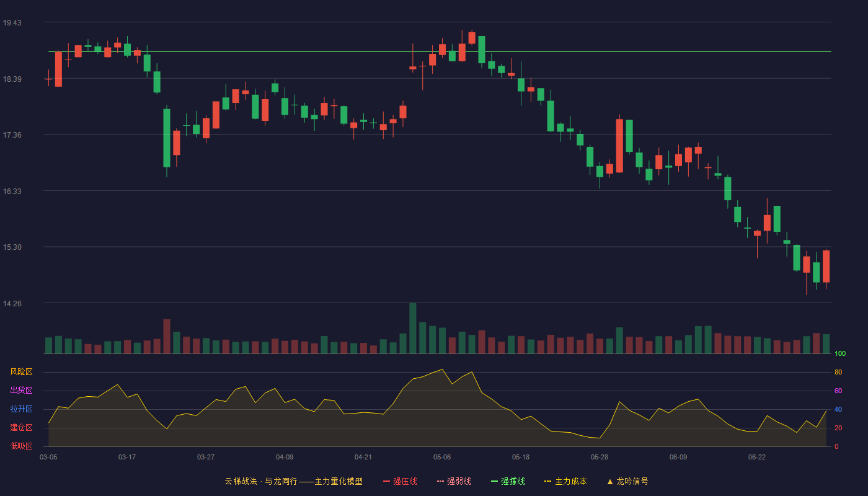This screenshot has width=868, height=496.
Task: Click the 40 indicator scale label
Action: point(838,410)
